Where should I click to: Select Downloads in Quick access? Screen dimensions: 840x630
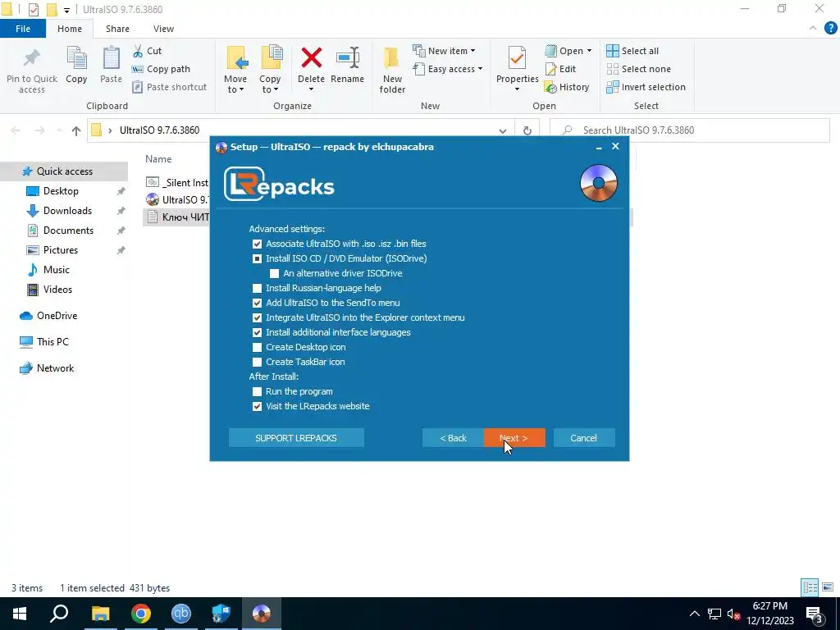(x=67, y=211)
